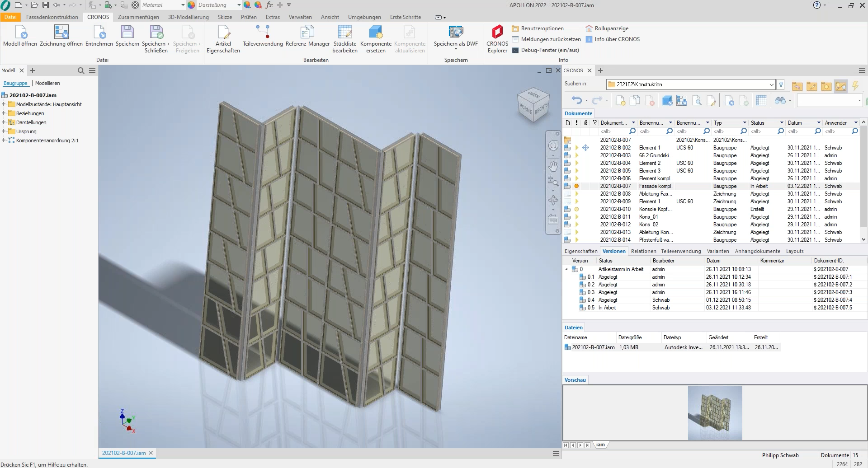868x468 pixels.
Task: Switch to the Zusammenfügen ribbon tab
Action: 138,17
